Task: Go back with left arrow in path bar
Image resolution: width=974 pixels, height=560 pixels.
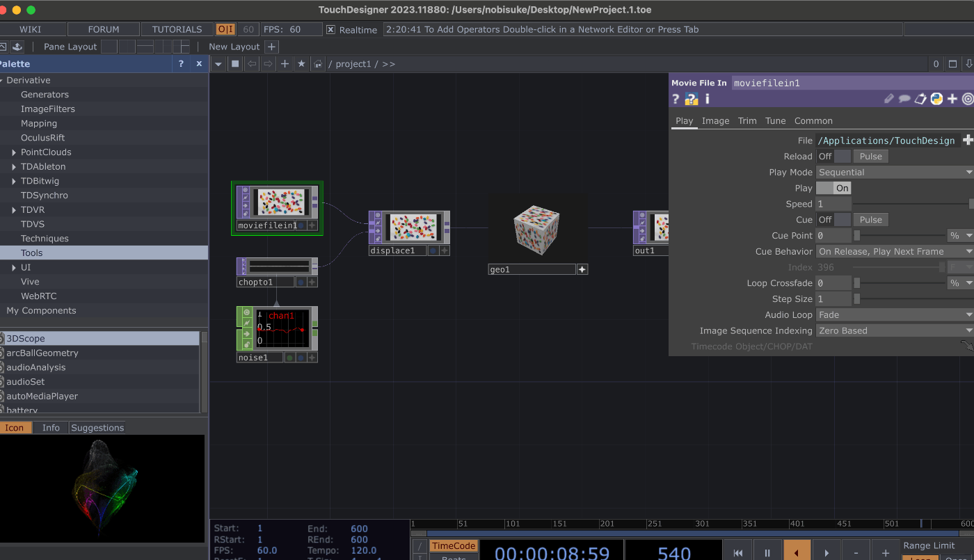Action: [252, 64]
